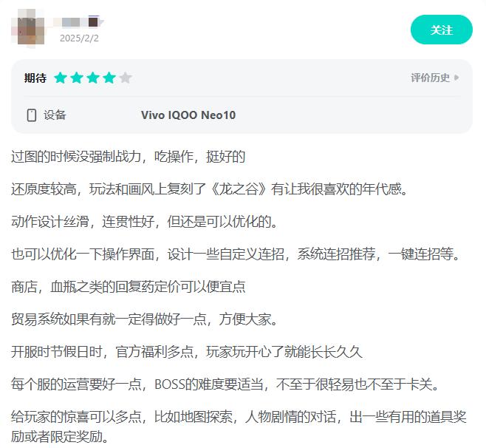Click the badge icon after username
The image size is (486, 448).
pyautogui.click(x=95, y=21)
